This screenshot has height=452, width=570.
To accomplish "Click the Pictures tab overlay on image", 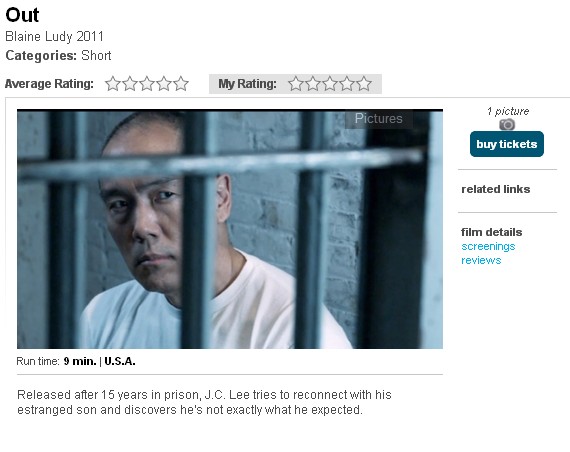I will (379, 119).
